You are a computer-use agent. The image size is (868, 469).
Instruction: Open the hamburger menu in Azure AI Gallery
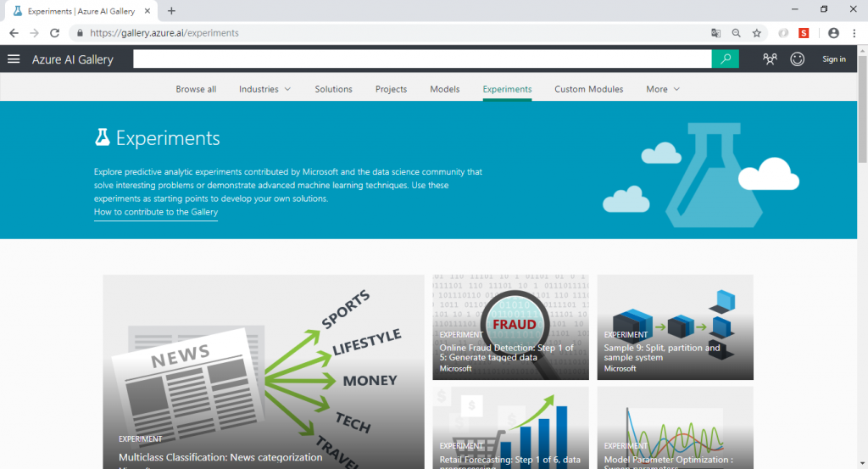(14, 59)
